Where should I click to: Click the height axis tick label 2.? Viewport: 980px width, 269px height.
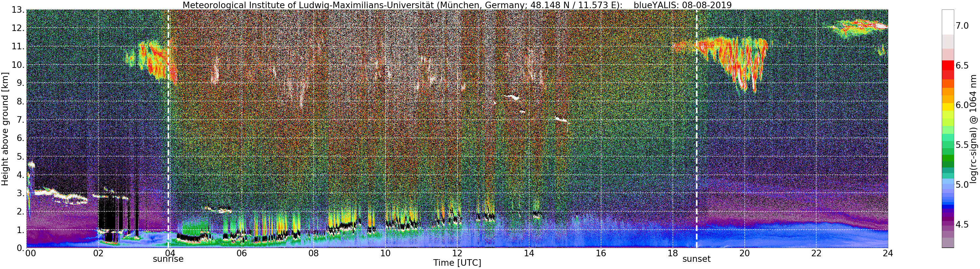(x=20, y=211)
